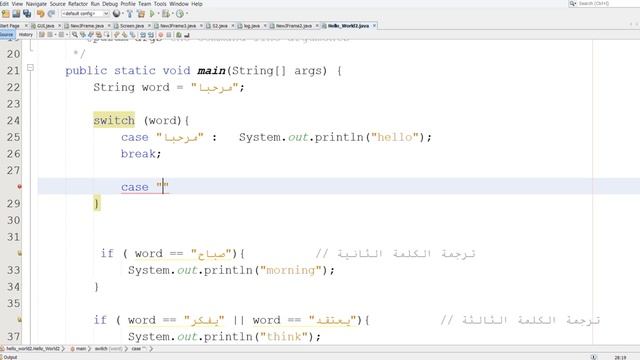Click the Shift Line Left icon
This screenshot has width=640, height=360.
point(143,35)
